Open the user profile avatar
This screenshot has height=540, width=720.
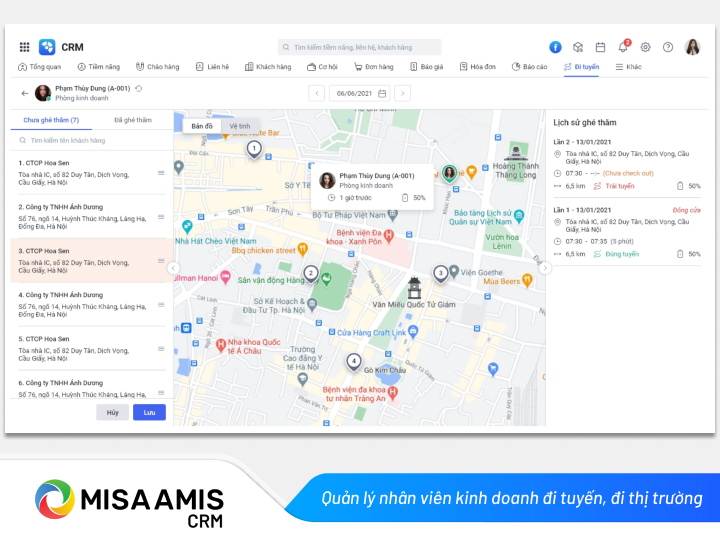click(692, 47)
